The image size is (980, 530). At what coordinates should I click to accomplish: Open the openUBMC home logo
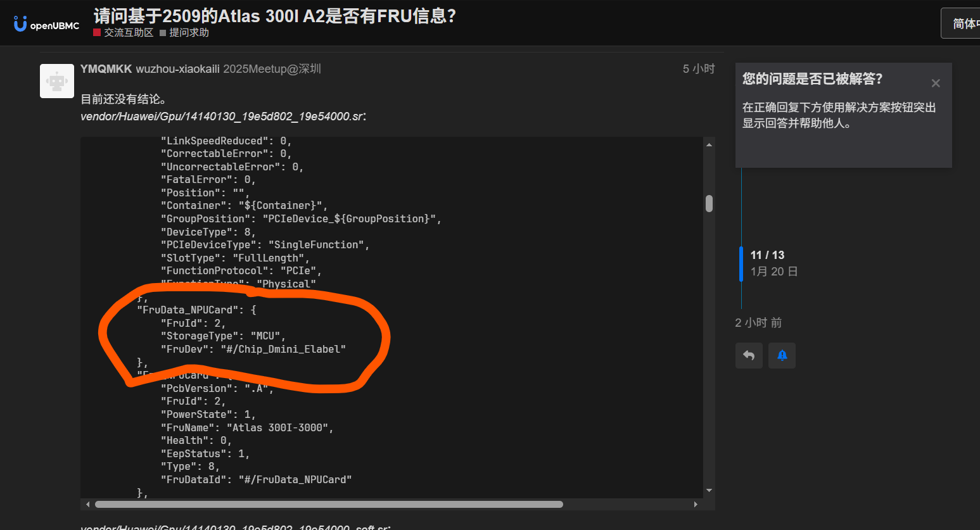[x=46, y=24]
